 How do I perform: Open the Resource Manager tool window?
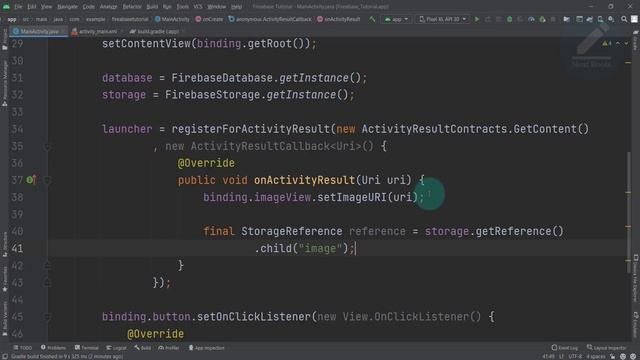4,84
